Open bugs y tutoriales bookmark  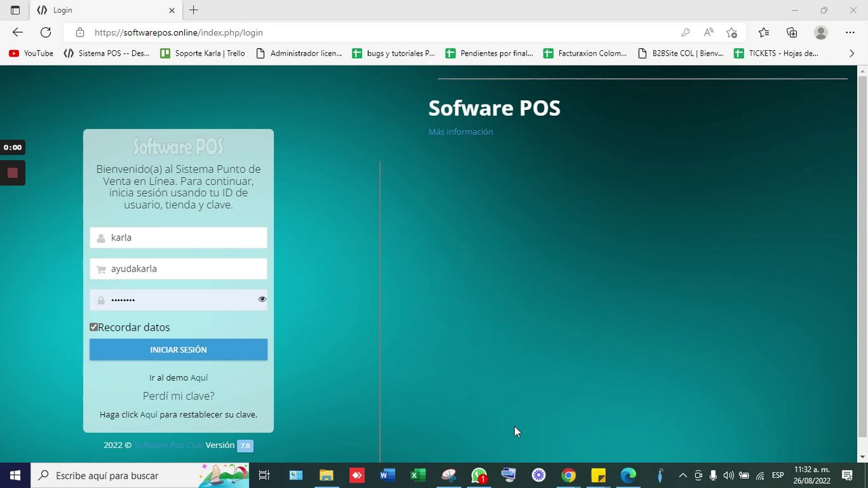(x=394, y=53)
